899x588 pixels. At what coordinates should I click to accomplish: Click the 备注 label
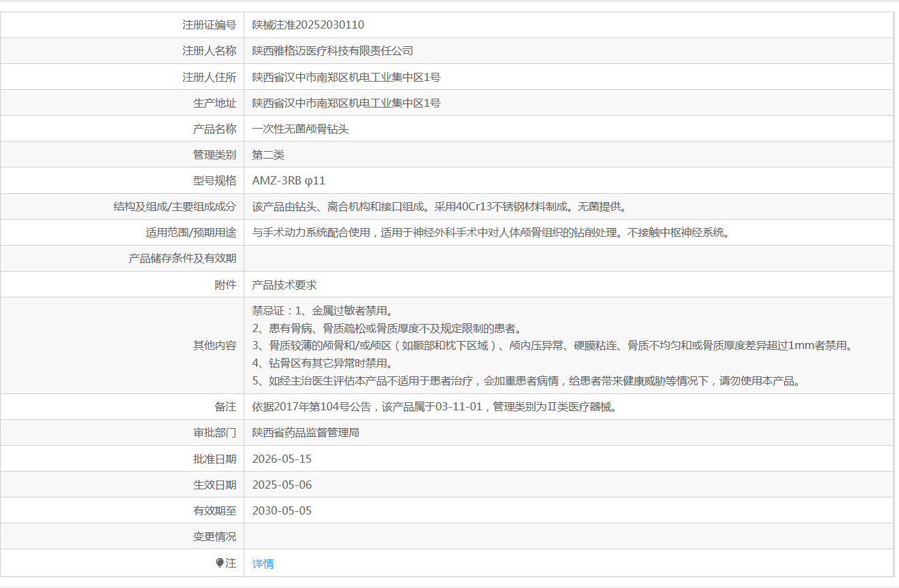tap(226, 406)
